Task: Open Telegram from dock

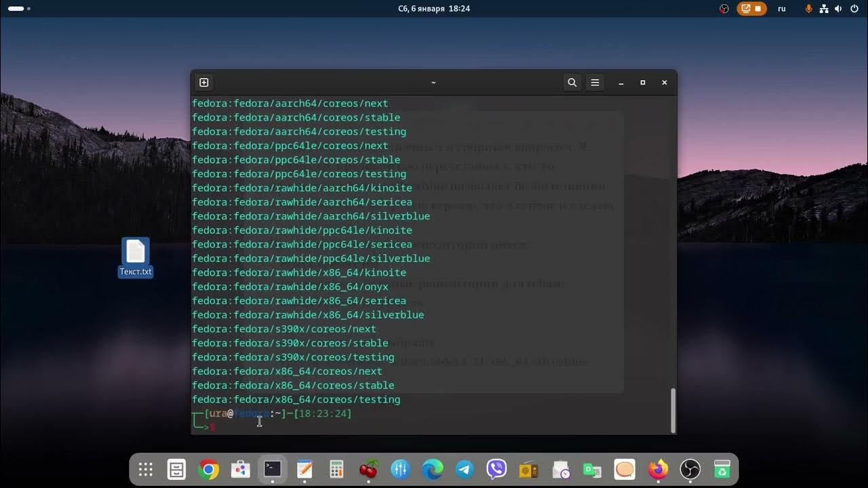Action: click(x=465, y=469)
